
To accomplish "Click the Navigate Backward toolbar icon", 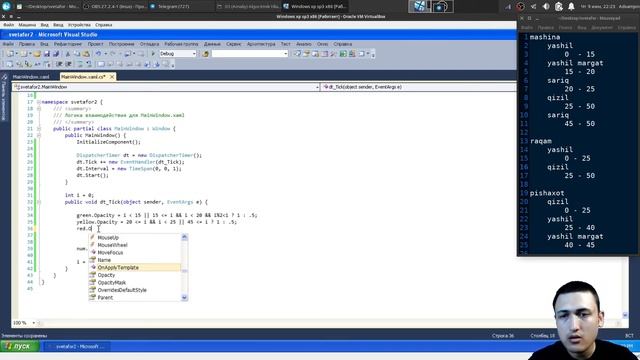I will (127, 54).
